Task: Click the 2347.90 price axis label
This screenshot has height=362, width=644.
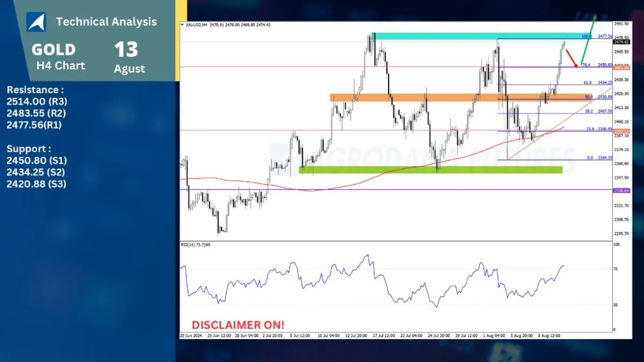Action: click(x=622, y=178)
